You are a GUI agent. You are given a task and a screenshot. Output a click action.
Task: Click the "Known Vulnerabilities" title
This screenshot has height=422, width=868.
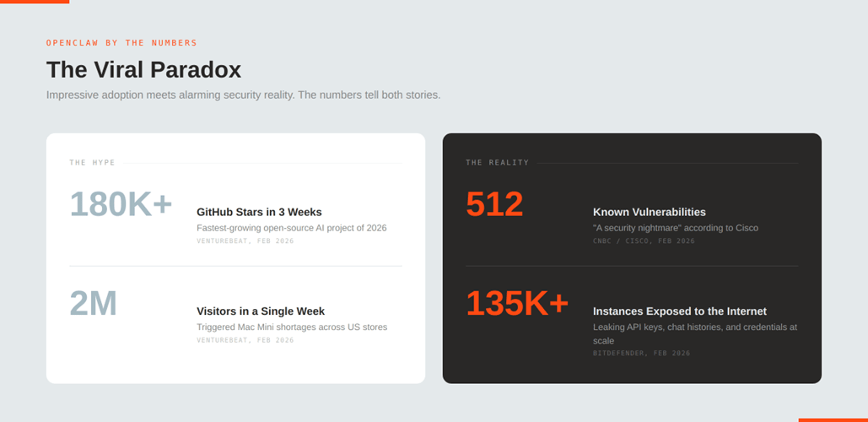coord(649,212)
